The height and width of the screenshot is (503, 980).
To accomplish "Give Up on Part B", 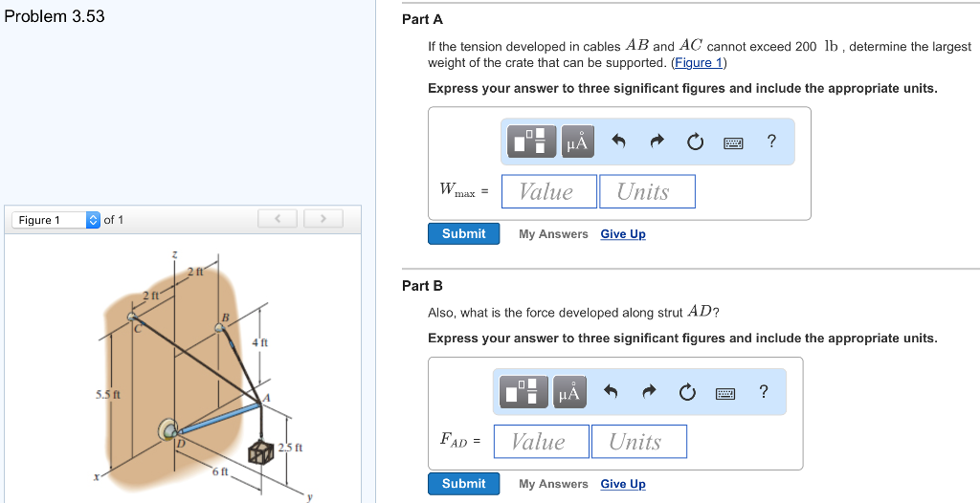I will coord(623,484).
